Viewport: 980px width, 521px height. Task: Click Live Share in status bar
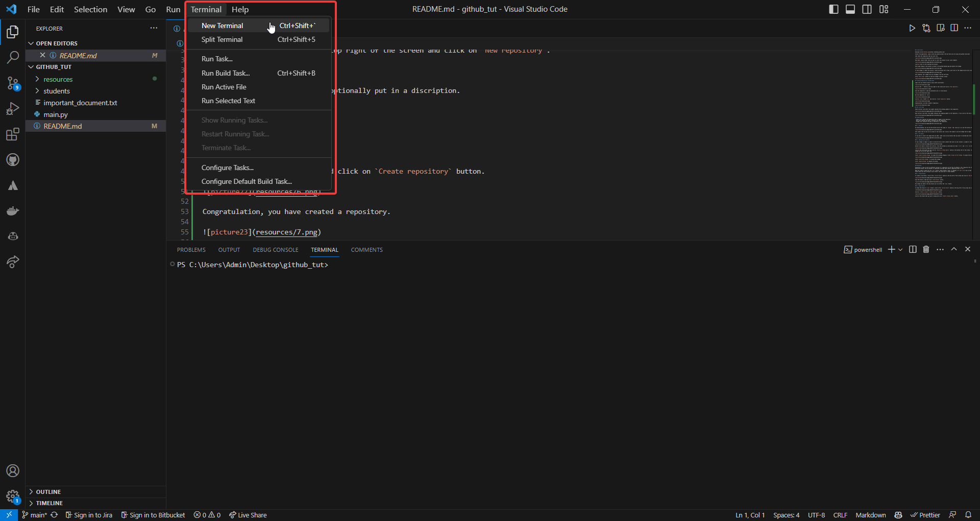coord(248,515)
